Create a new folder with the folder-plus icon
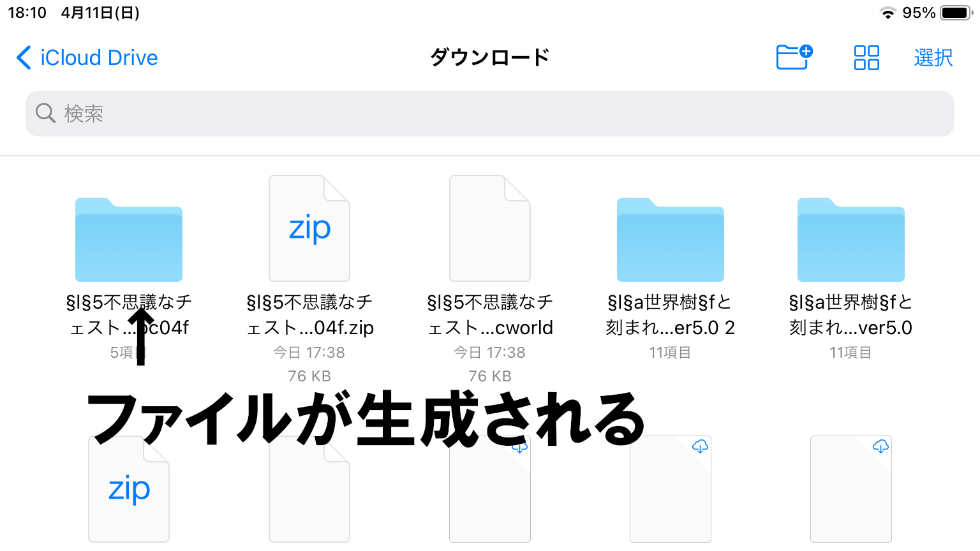980x551 pixels. (x=793, y=57)
